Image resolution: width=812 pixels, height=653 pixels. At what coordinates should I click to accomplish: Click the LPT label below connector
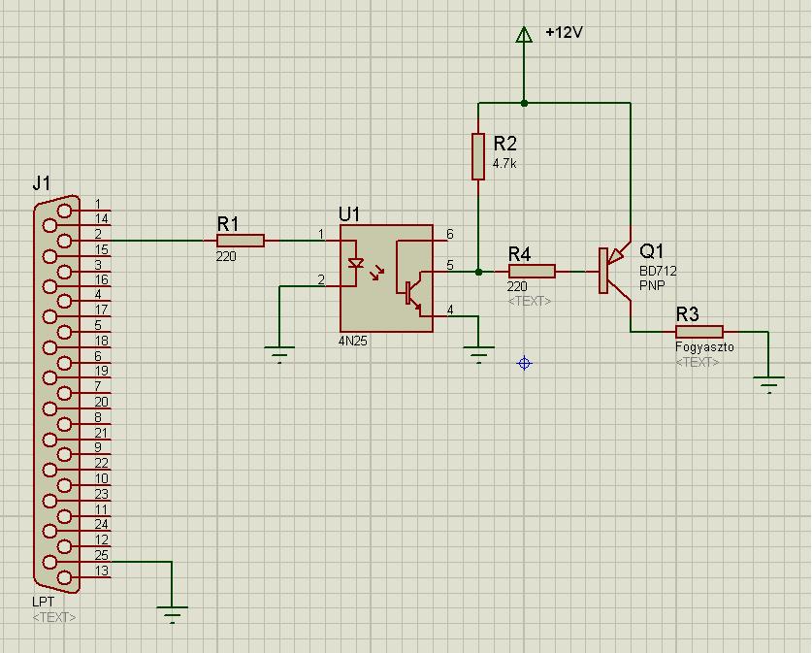[x=43, y=602]
